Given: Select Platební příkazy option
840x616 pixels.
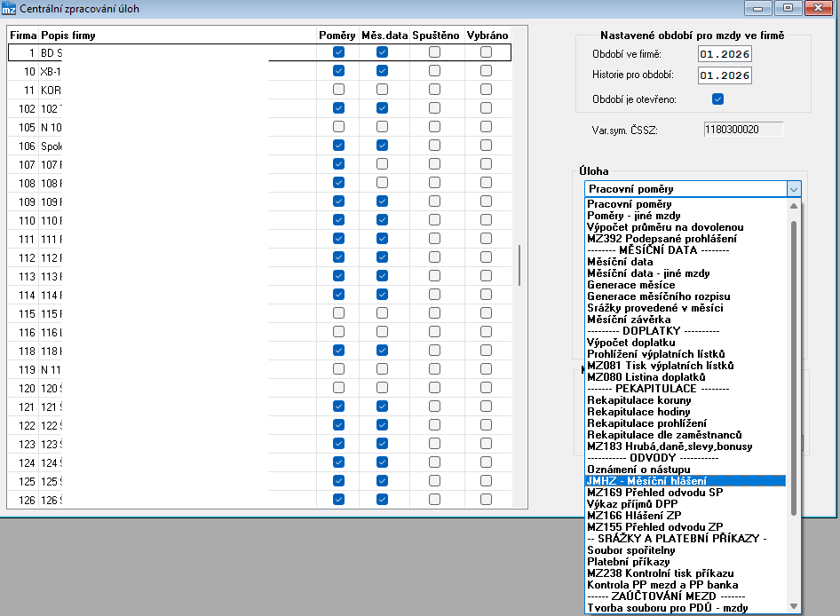Looking at the screenshot, I should (628, 562).
